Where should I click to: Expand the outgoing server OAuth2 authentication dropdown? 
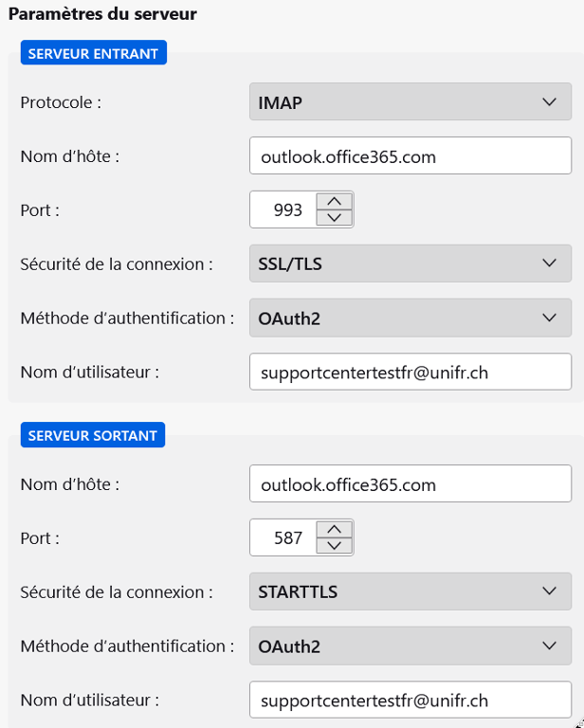(x=410, y=646)
